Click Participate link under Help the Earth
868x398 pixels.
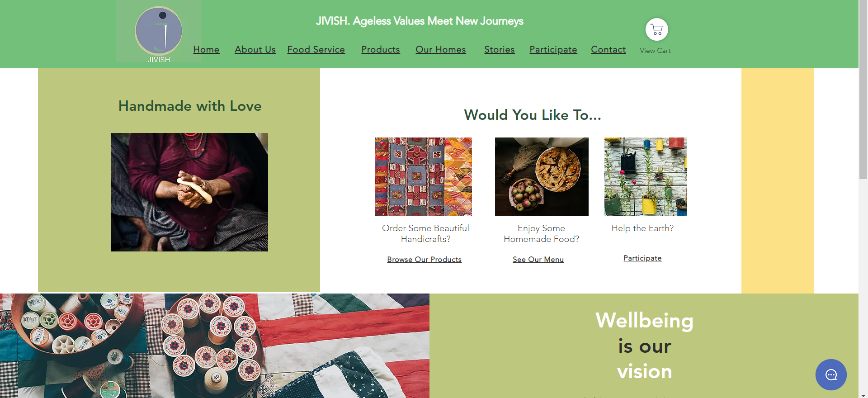(642, 258)
